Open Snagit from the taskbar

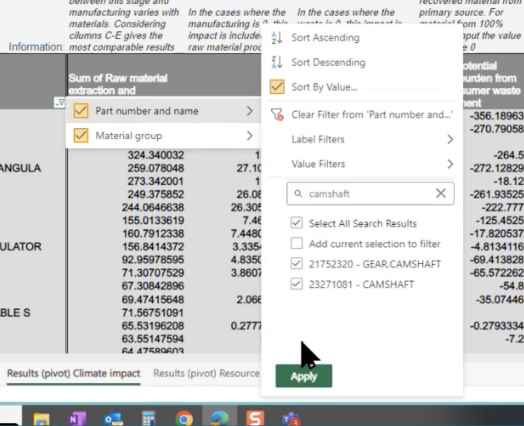(x=255, y=419)
